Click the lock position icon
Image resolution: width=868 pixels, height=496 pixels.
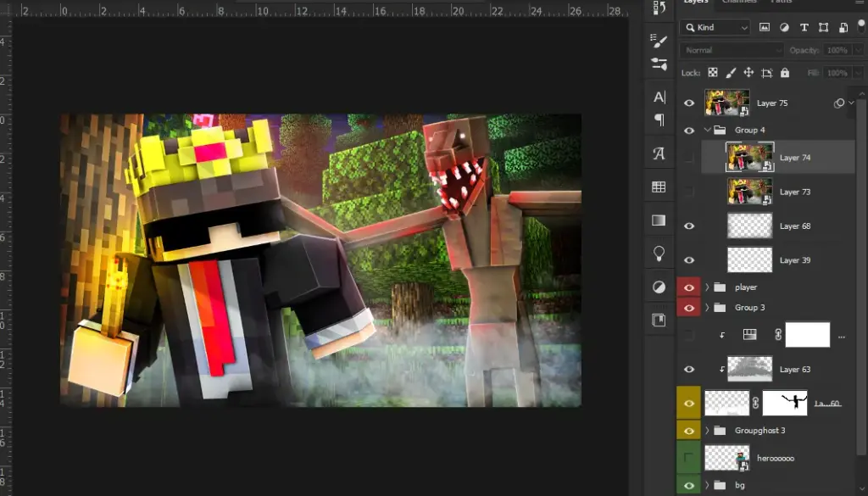[x=749, y=72]
